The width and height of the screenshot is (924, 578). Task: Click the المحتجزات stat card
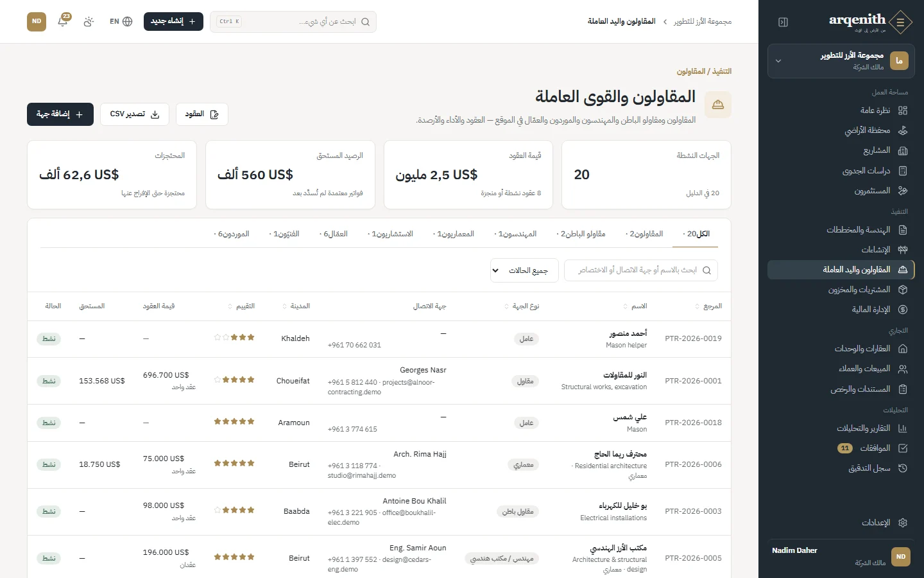pyautogui.click(x=112, y=175)
